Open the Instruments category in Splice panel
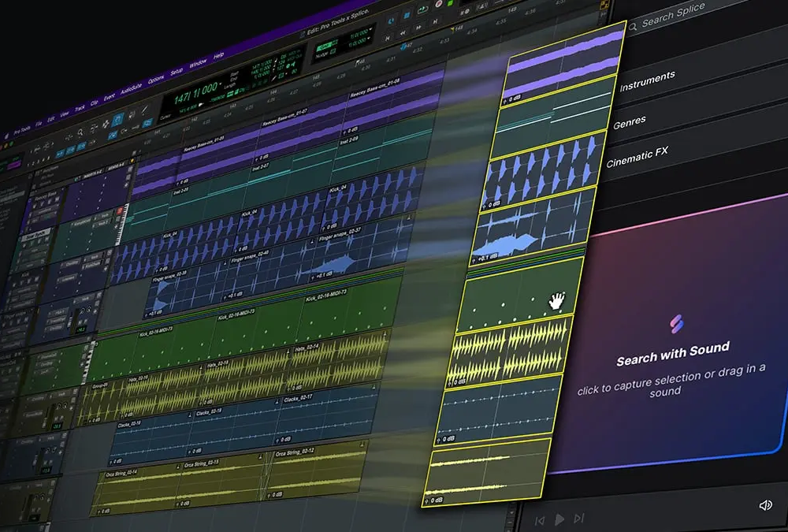788x532 pixels. point(647,81)
